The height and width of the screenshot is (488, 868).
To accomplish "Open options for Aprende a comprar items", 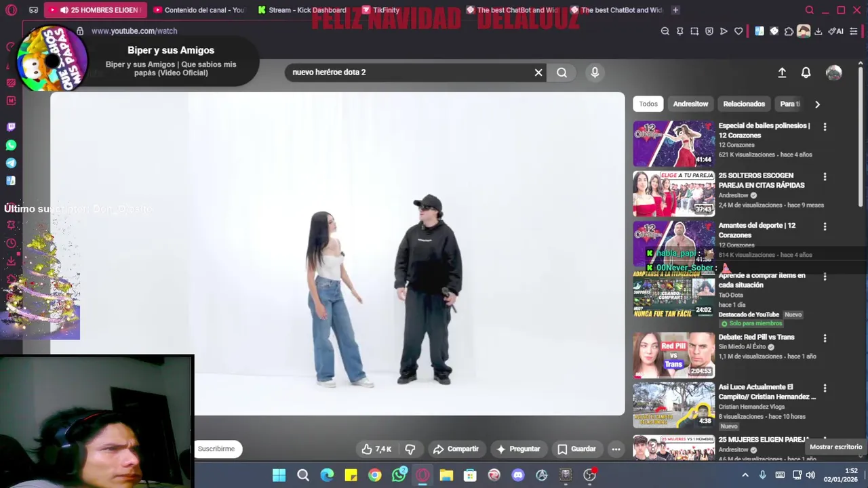I will (825, 277).
